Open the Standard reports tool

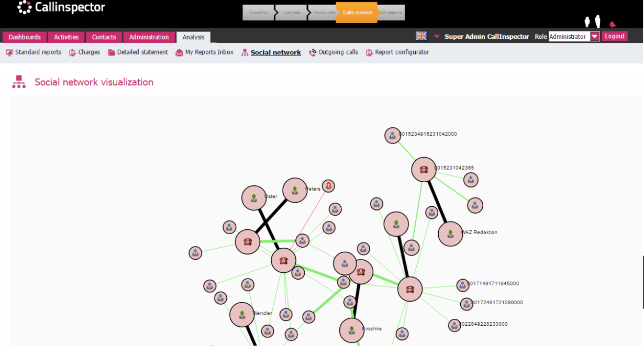(x=8, y=52)
